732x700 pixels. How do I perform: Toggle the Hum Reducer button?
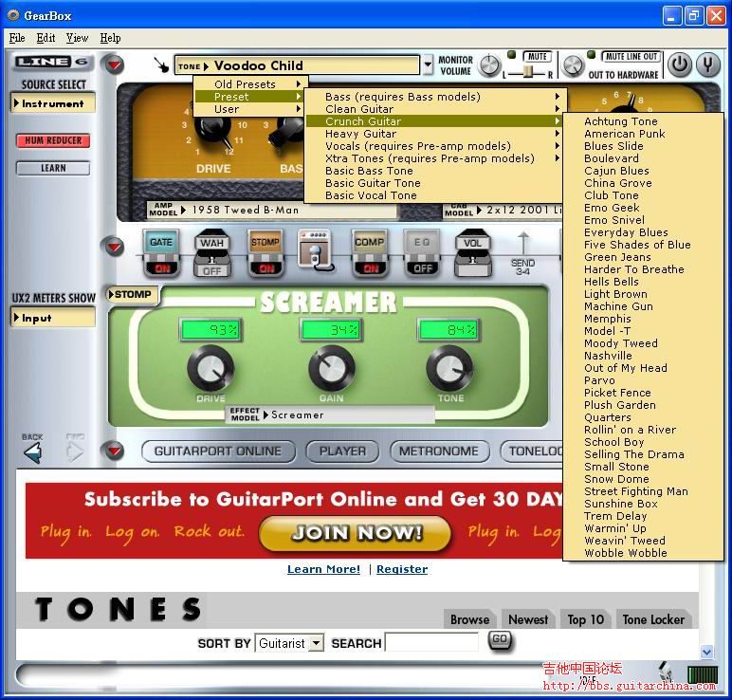[x=53, y=140]
